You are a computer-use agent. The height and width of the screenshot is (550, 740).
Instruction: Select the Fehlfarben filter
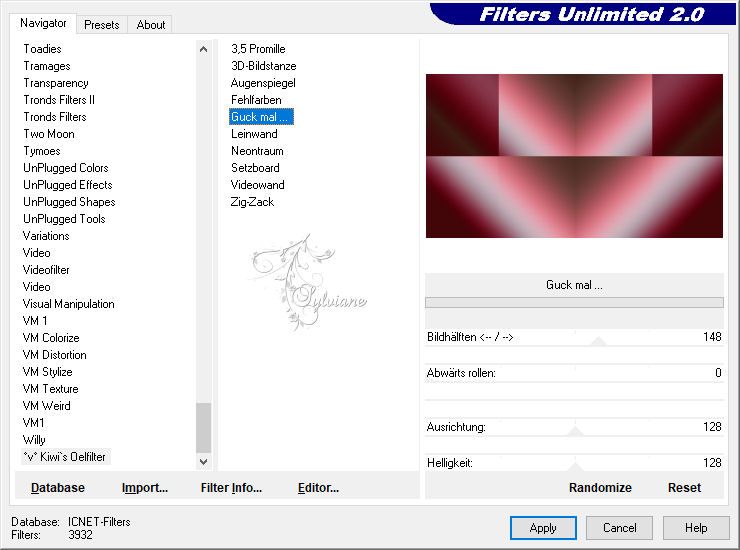click(x=256, y=100)
